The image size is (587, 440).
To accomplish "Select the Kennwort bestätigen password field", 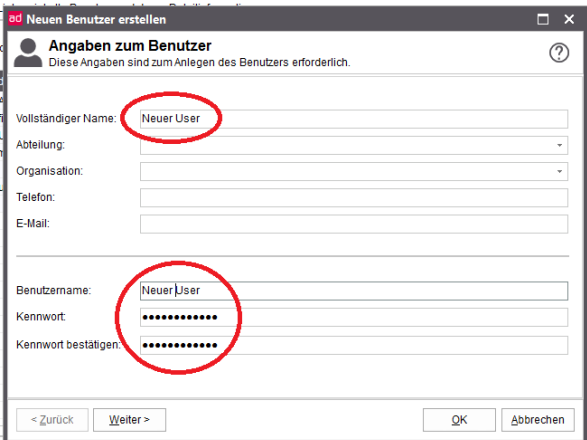I will coord(354,345).
